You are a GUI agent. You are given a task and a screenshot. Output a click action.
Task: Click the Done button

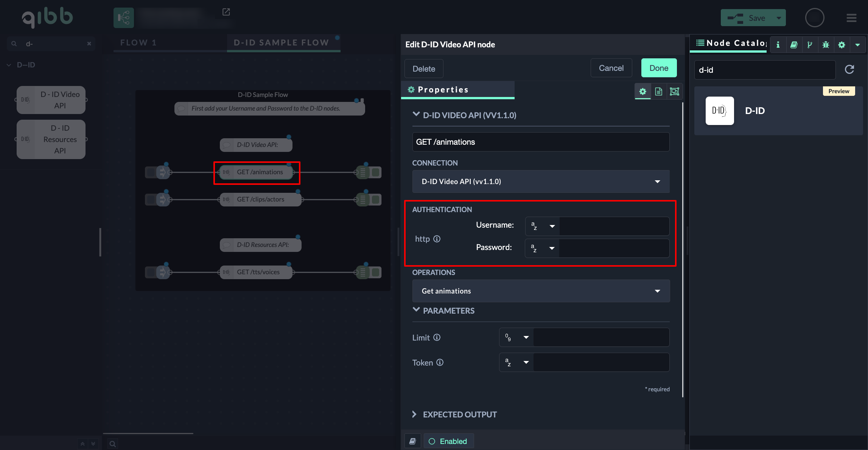[659, 68]
